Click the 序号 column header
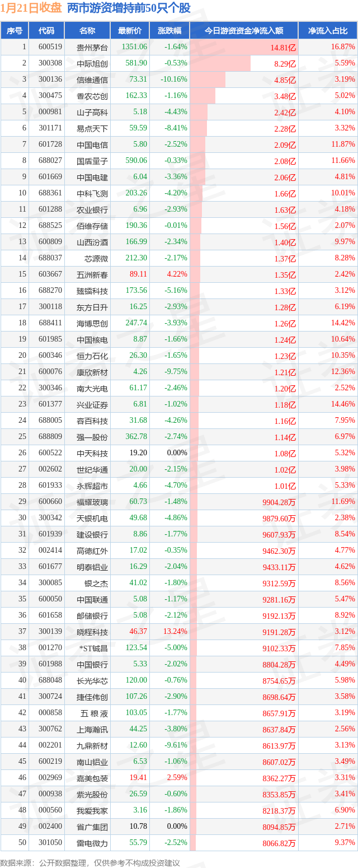The width and height of the screenshot is (358, 868). pos(15,31)
